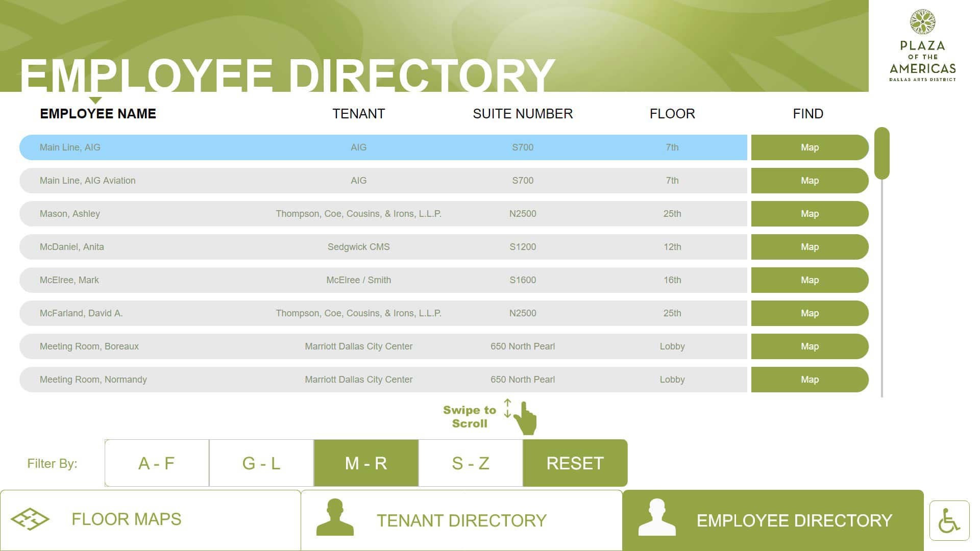Screen dimensions: 980x551
Task: Show map for Main Line, AIG Aviation
Action: tap(810, 181)
